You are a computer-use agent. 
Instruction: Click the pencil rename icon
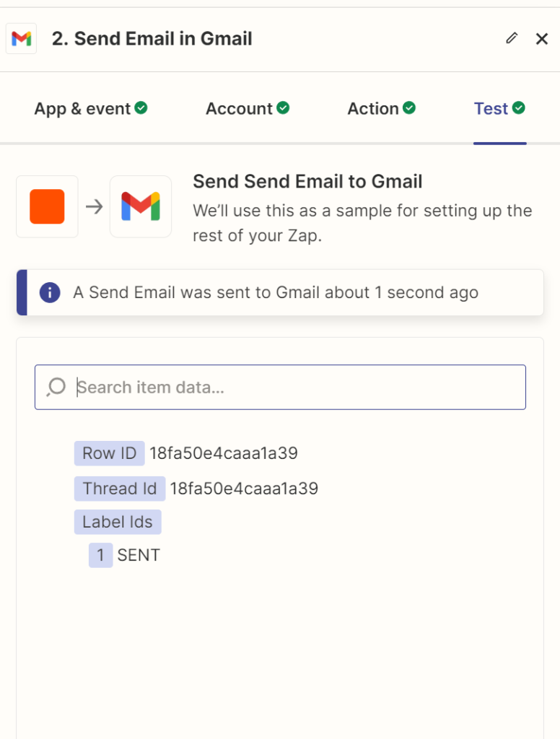[512, 38]
